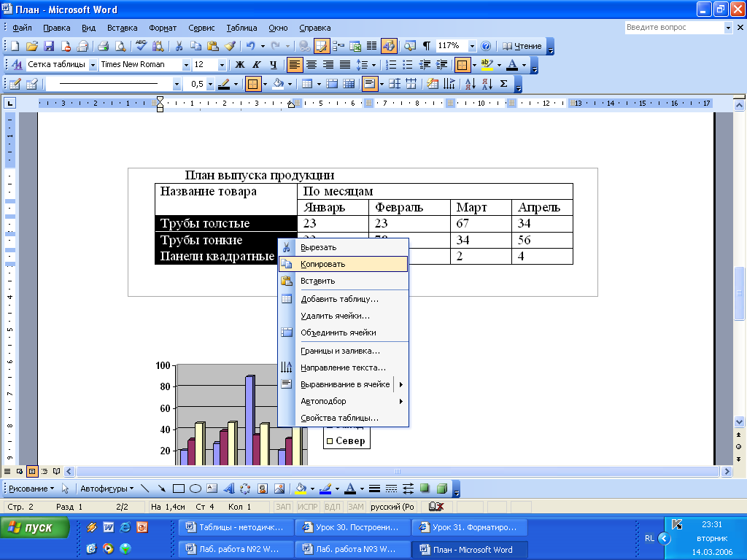This screenshot has width=747, height=560.
Task: Click the Чтение reading mode button
Action: click(x=522, y=46)
